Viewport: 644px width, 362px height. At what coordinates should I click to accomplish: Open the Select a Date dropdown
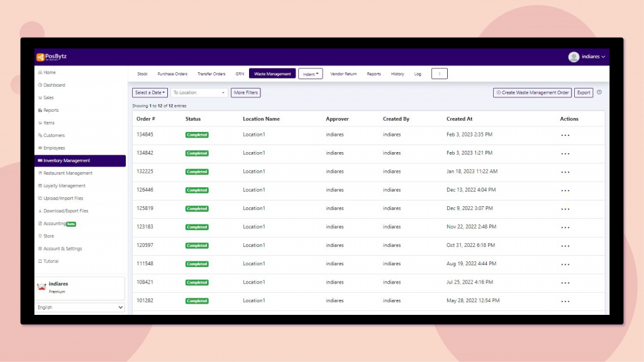coord(150,92)
